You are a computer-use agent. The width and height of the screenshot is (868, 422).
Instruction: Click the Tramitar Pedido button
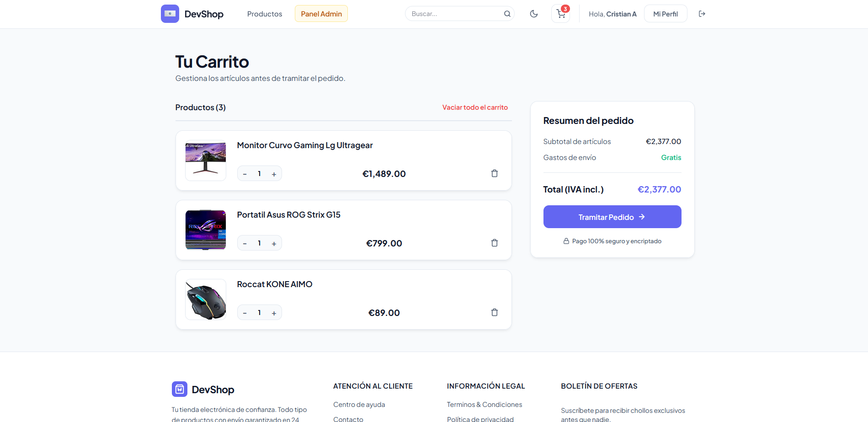[x=612, y=217]
